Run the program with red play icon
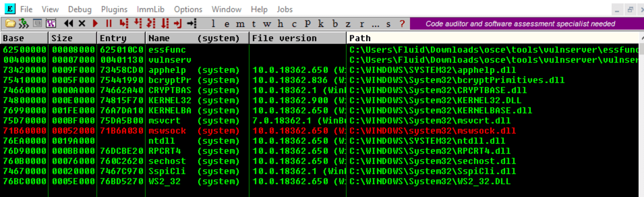This screenshot has width=644, height=197. (95, 23)
